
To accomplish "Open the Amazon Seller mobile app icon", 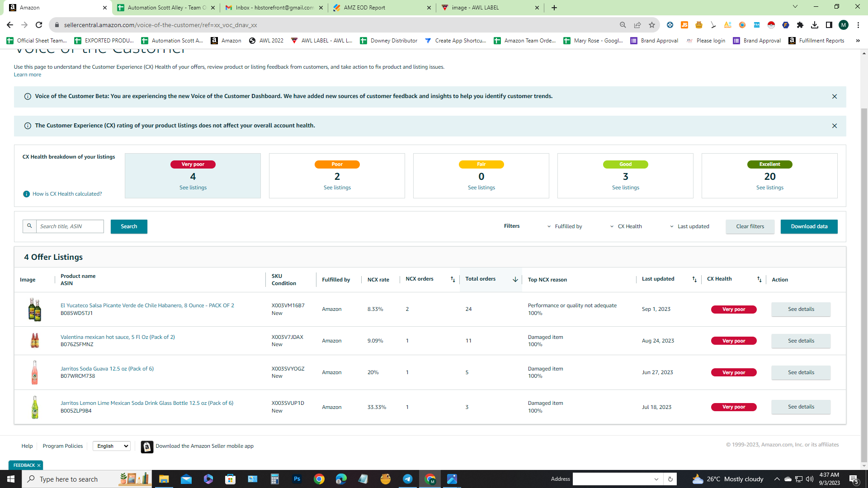I will 147,446.
